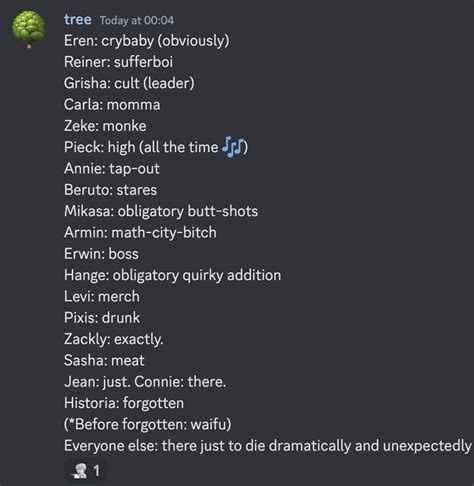
Task: Click the "Annie: tap-out" text line
Action: click(x=112, y=169)
